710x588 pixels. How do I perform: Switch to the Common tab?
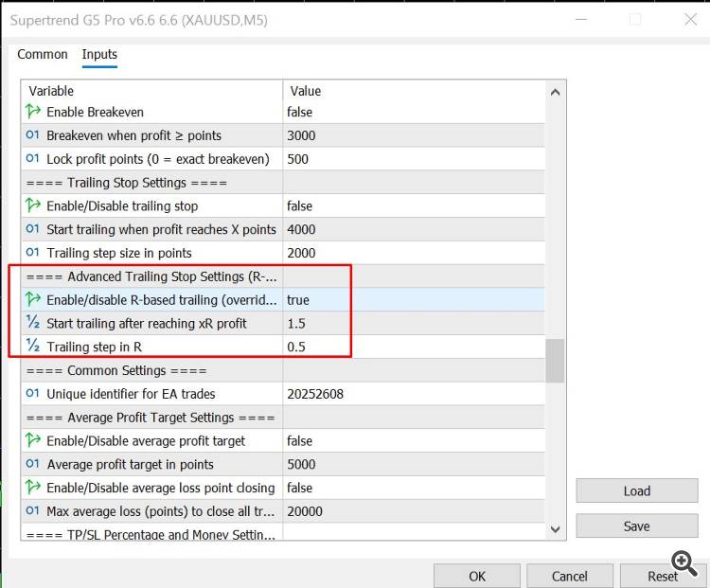pyautogui.click(x=43, y=54)
